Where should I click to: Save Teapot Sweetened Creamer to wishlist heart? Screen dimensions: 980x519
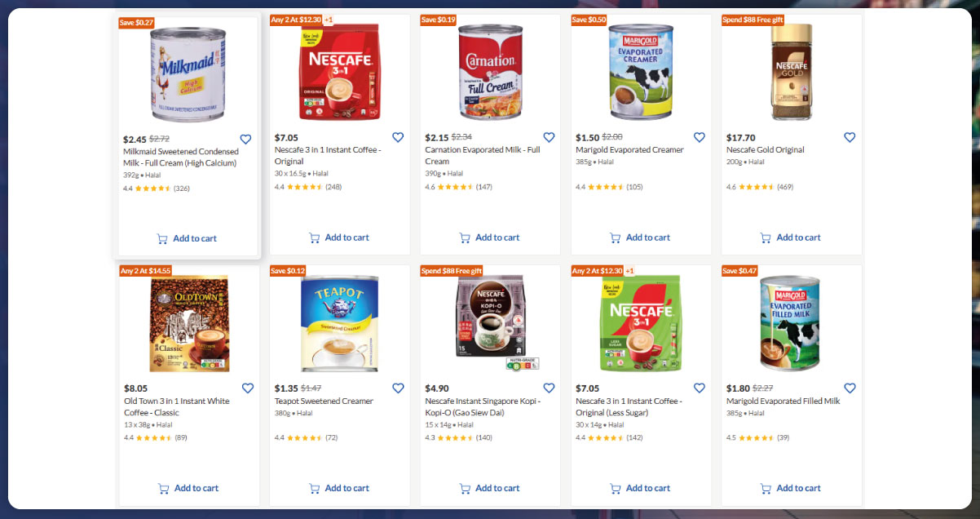[x=398, y=388]
